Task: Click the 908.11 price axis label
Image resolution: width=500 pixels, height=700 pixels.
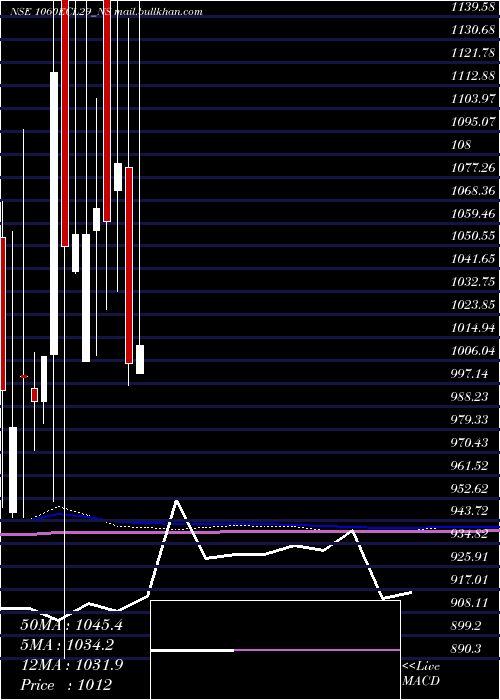Action: tap(470, 603)
